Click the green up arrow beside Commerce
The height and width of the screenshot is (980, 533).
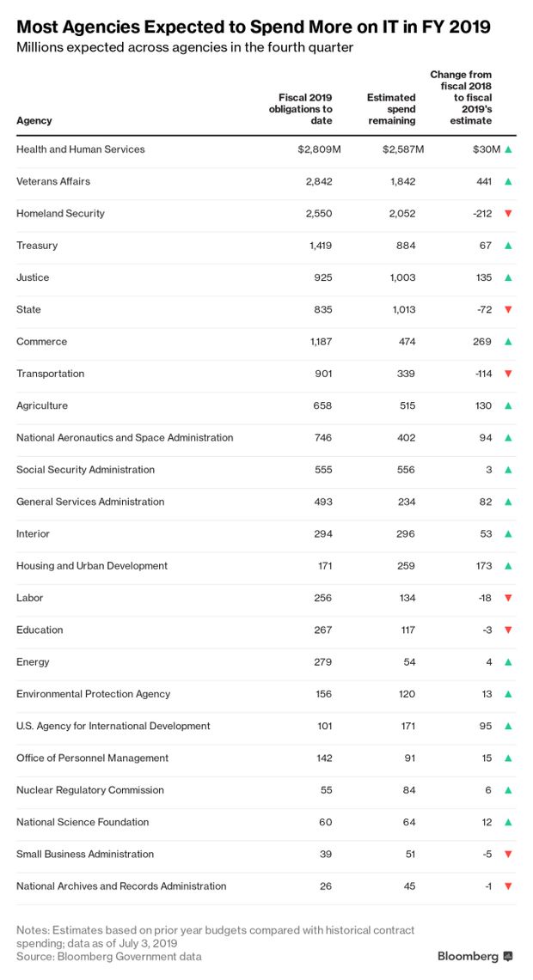508,342
